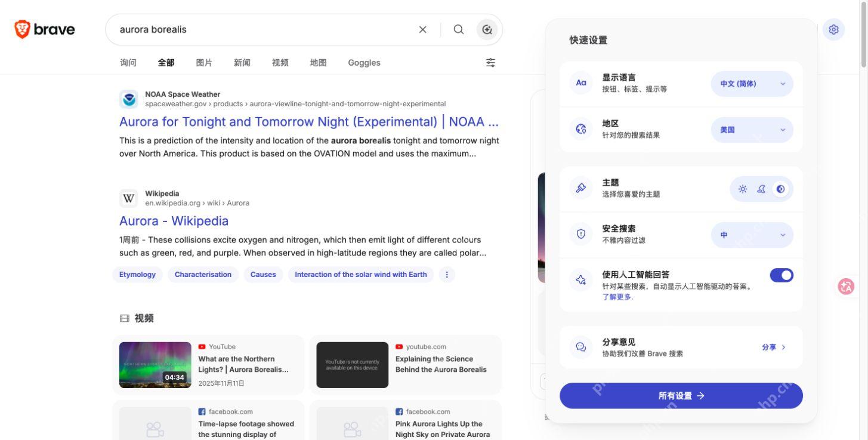Click the AI answer search icon
The height and width of the screenshot is (440, 868).
point(487,29)
